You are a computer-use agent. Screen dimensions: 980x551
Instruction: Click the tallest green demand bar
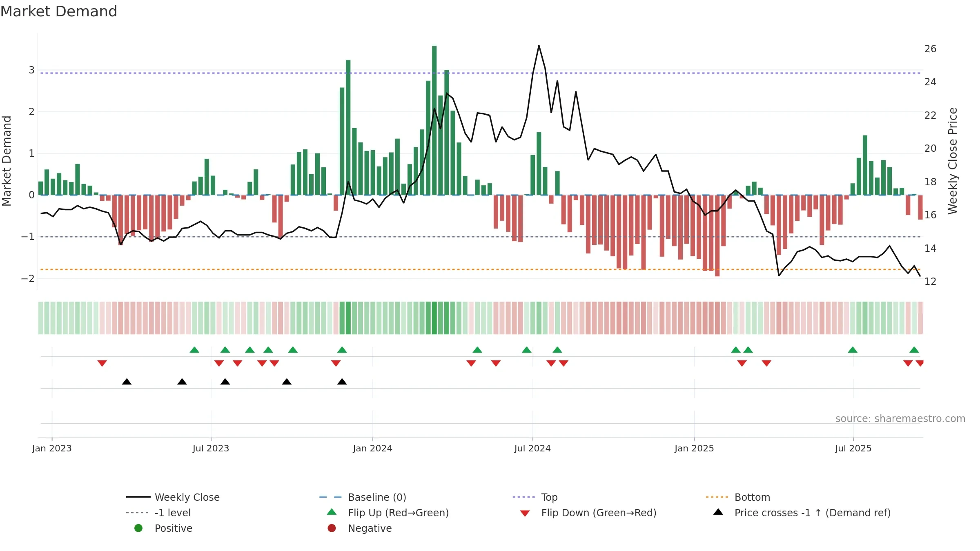tap(434, 120)
